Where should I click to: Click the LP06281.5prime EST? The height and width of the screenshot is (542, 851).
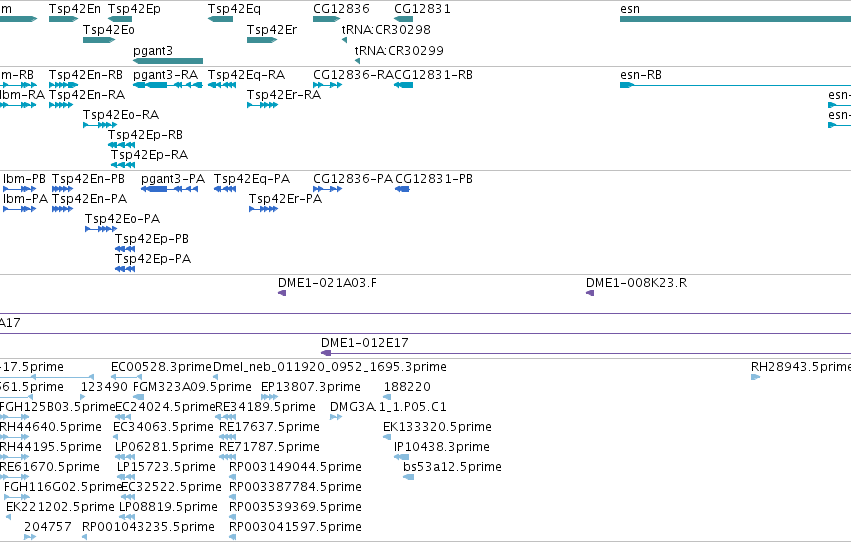pyautogui.click(x=125, y=457)
